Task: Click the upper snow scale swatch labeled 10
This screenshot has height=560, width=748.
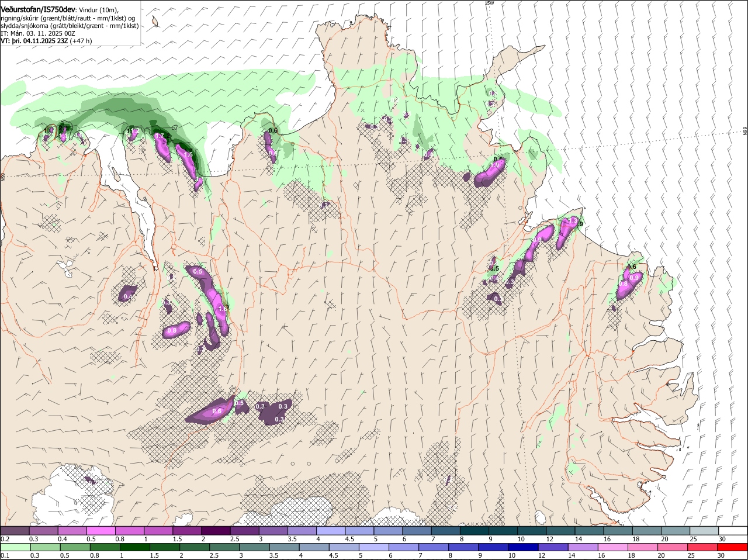Action: [x=532, y=531]
